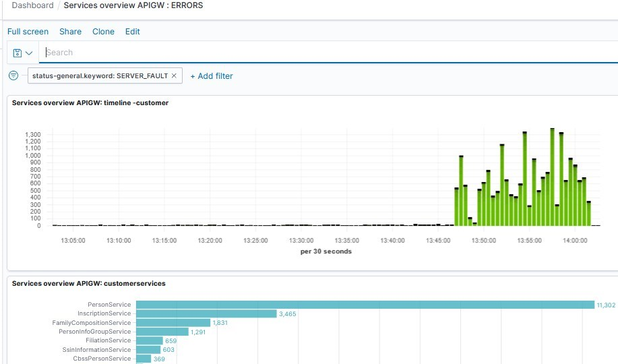The image size is (618, 364).
Task: Click the status-general.keyword: SERVER_FAULT filter pill
Action: [x=99, y=76]
